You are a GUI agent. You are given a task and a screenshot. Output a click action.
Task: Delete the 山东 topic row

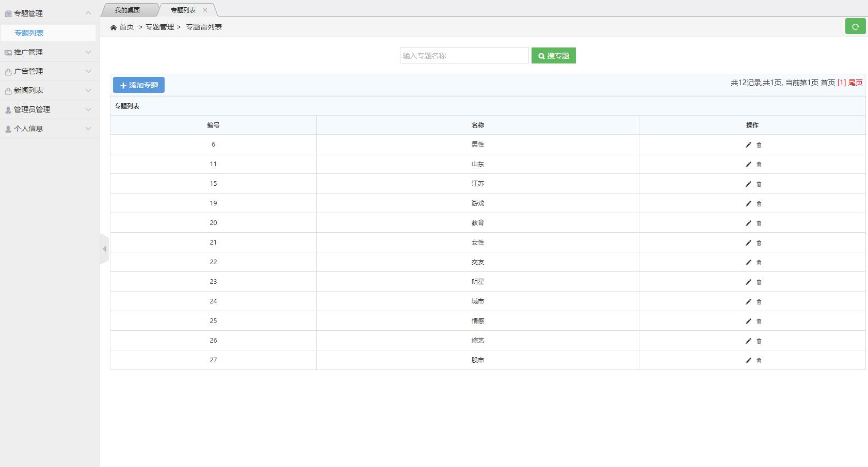tap(759, 165)
